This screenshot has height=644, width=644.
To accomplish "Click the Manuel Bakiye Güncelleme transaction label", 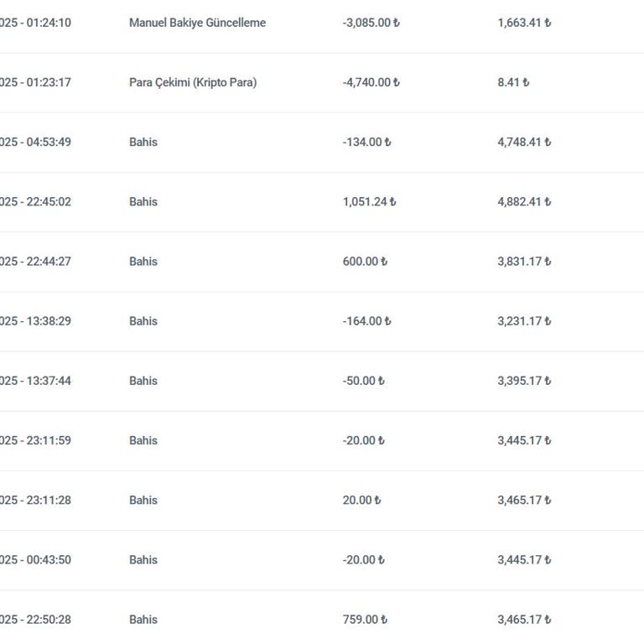I will (x=197, y=23).
